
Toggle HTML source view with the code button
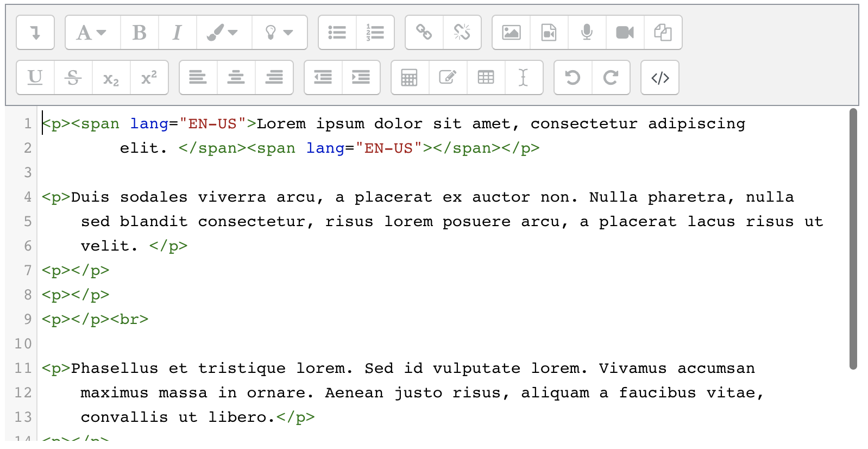pos(659,78)
